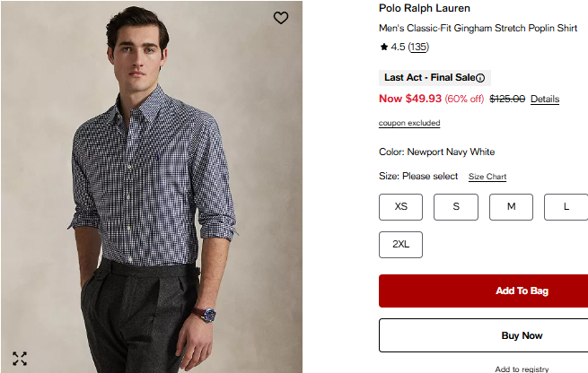
Task: Click Add to registry
Action: point(522,369)
